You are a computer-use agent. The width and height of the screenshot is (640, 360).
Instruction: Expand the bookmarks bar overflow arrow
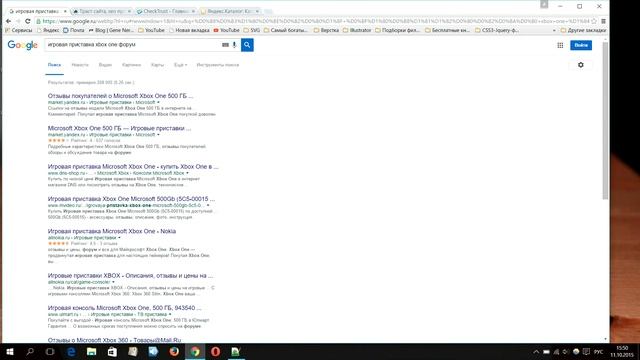[554, 31]
